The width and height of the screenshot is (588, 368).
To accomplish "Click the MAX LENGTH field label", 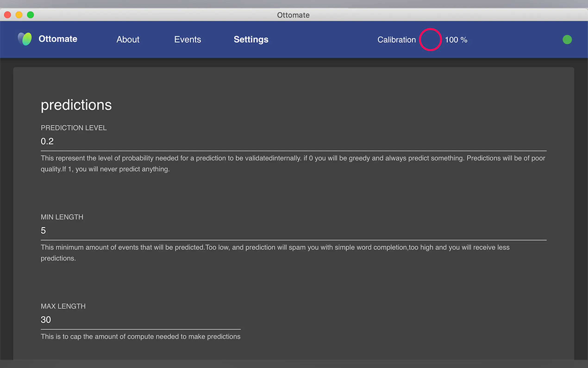I will [63, 306].
